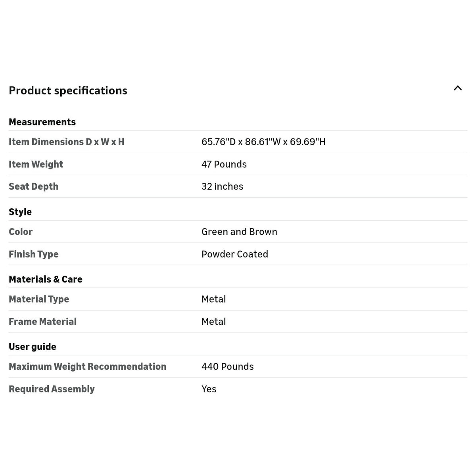Select the Measurements section header
The height and width of the screenshot is (476, 476).
[42, 122]
